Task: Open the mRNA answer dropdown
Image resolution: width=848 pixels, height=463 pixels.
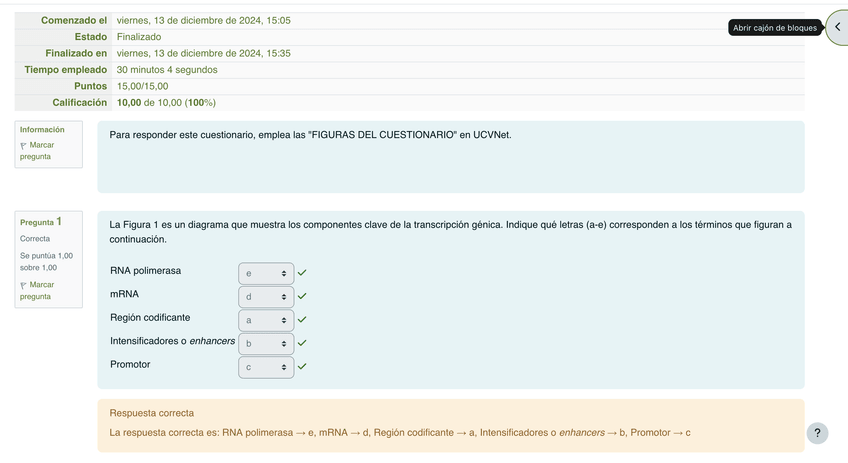Action: 266,296
